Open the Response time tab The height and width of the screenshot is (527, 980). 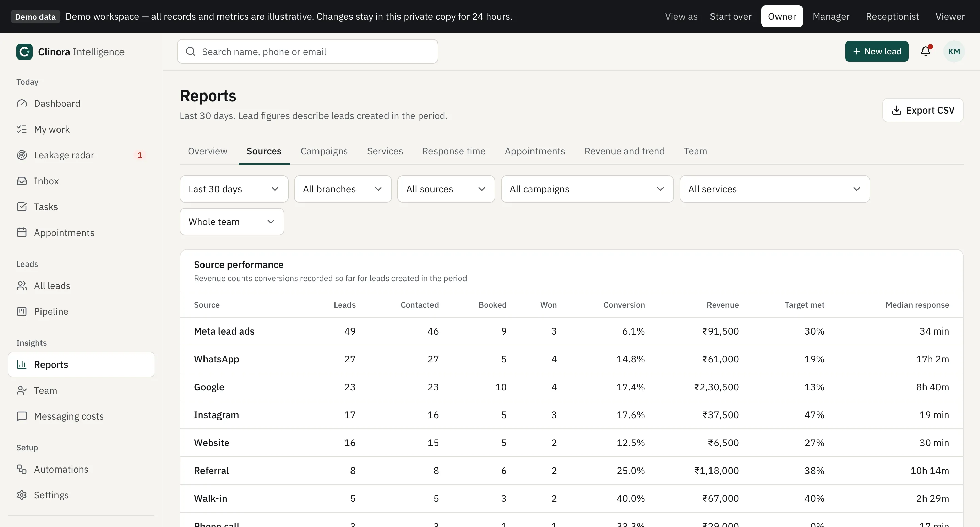(454, 151)
